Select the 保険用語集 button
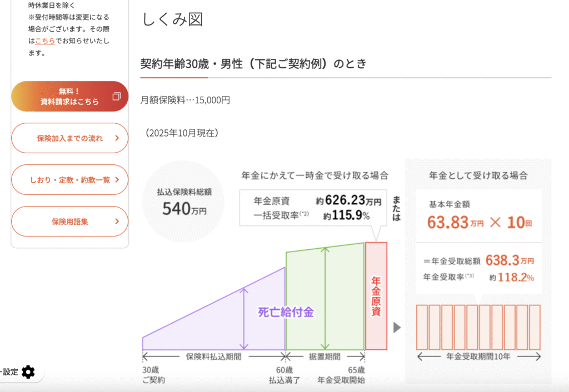 70,222
